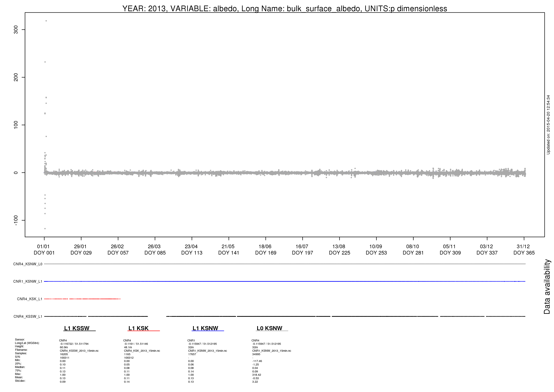Viewport: 554px width, 392px height.
Task: Click the x-axis label 01/01 DOY 001
Action: click(x=44, y=249)
